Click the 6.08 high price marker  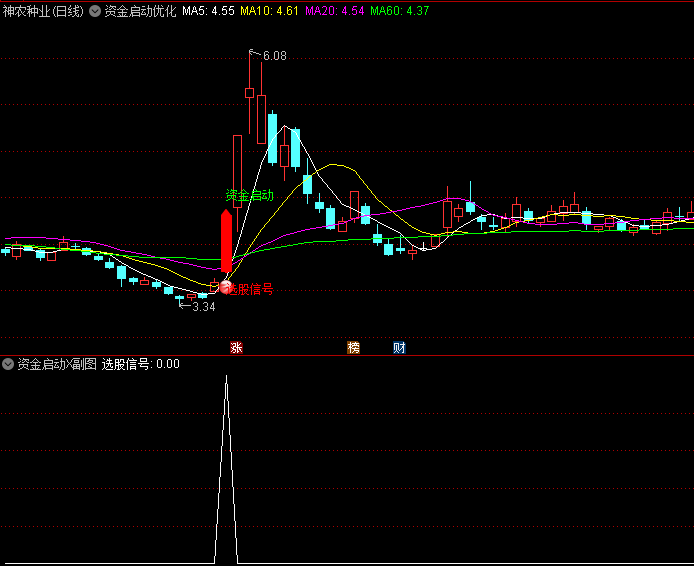pyautogui.click(x=273, y=56)
